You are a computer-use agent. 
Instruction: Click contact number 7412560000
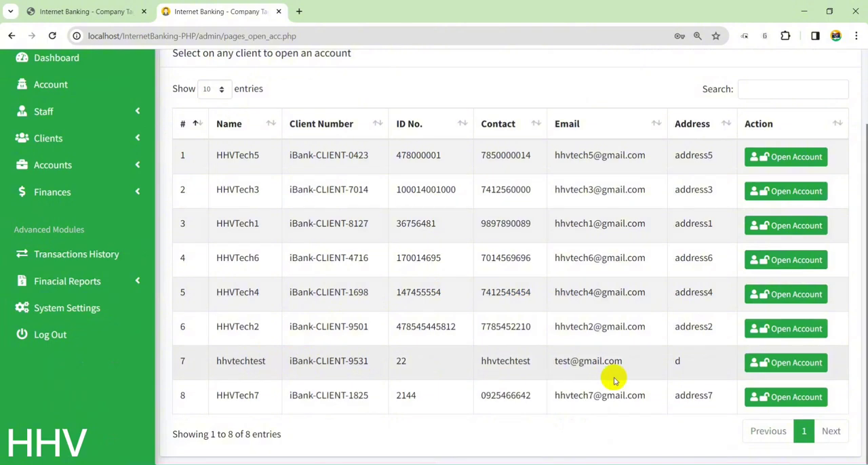pos(506,189)
